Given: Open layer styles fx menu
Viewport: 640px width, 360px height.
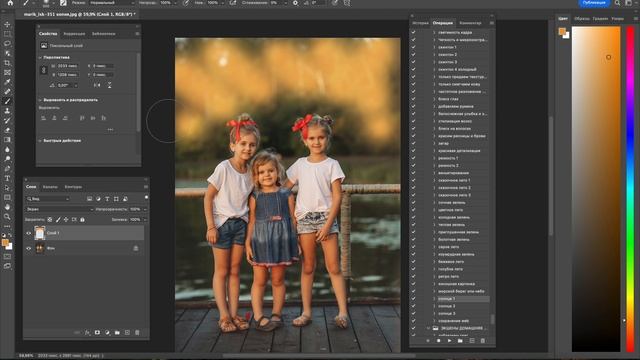Looking at the screenshot, I should pos(87,333).
